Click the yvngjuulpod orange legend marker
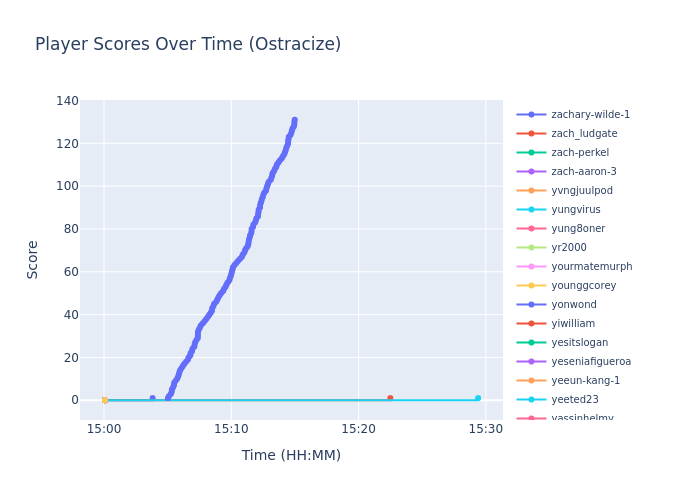The width and height of the screenshot is (700, 500). (x=531, y=191)
